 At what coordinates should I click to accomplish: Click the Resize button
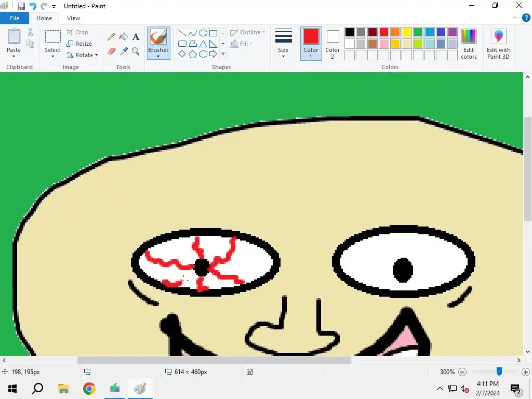coord(79,44)
